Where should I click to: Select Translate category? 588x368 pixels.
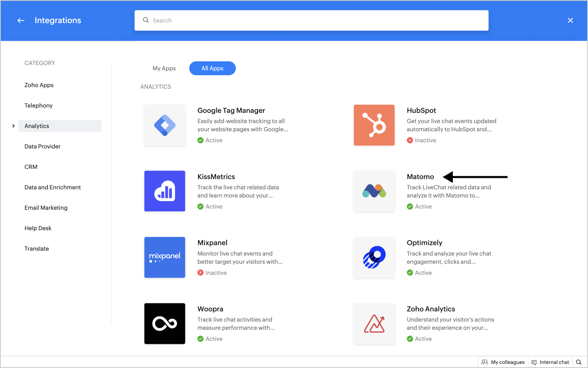(x=37, y=249)
